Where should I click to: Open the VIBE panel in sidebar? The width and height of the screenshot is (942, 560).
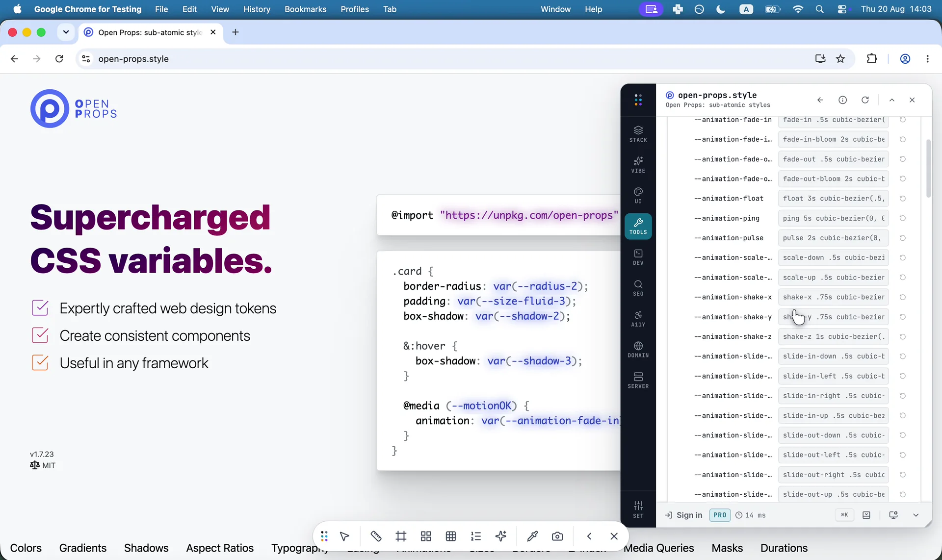pos(638,165)
